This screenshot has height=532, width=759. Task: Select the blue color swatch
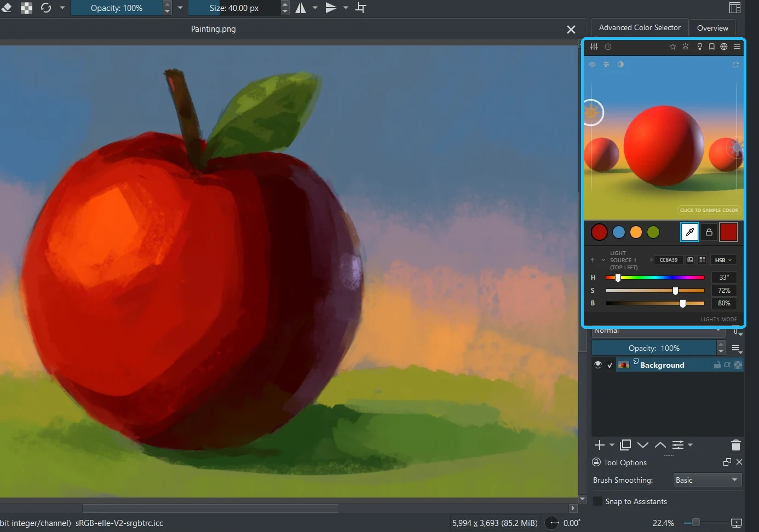point(619,232)
